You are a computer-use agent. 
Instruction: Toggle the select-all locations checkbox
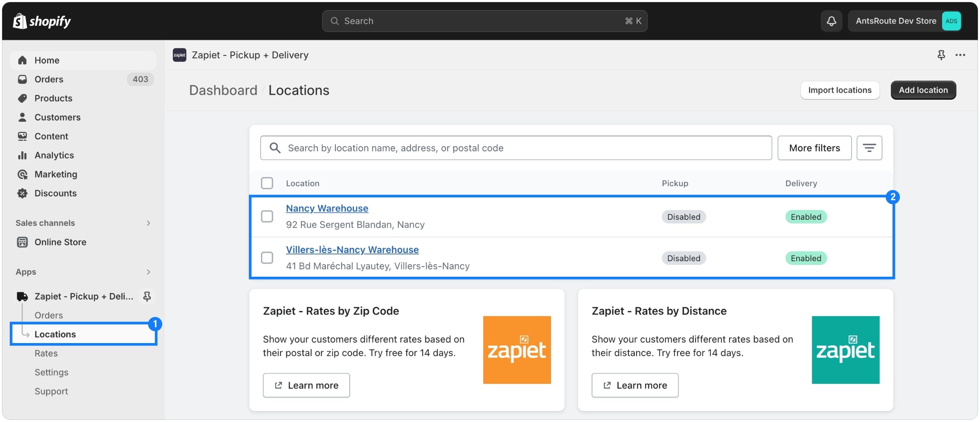[x=267, y=183]
